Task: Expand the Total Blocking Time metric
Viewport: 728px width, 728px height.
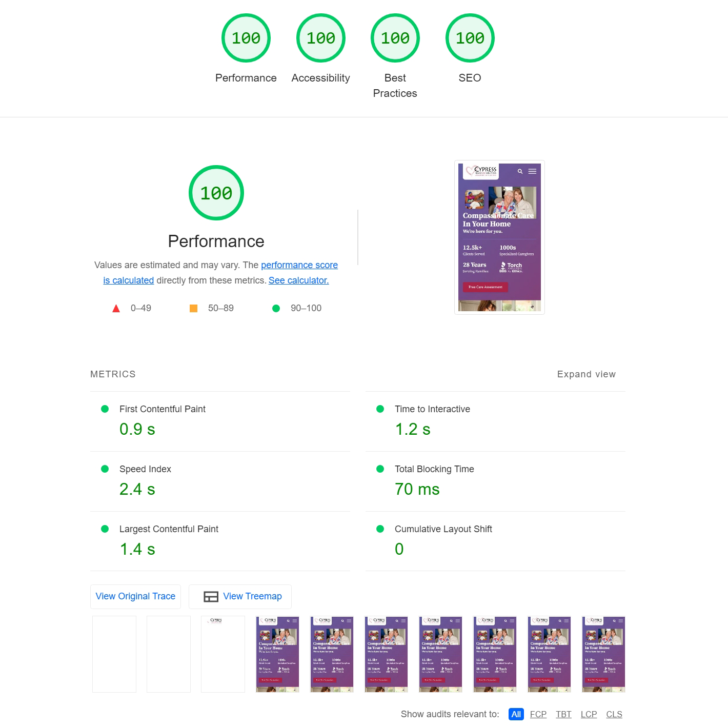Action: (434, 469)
